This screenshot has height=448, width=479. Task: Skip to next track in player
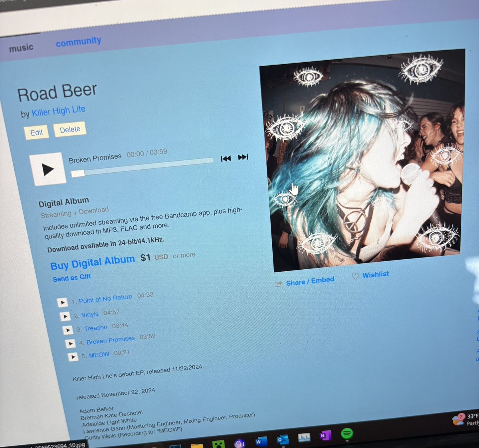click(243, 157)
